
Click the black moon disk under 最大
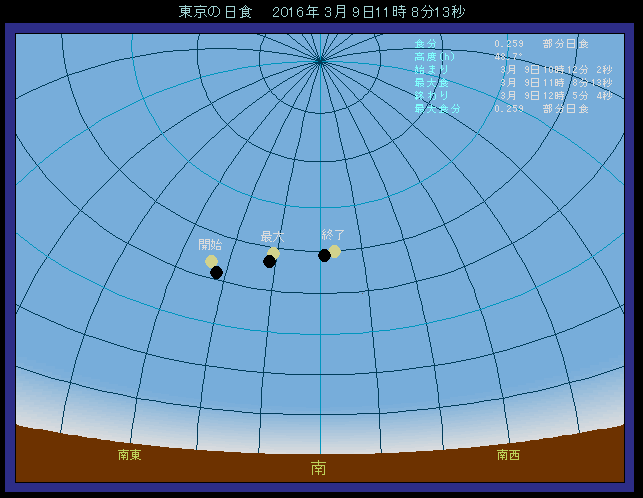[x=269, y=261]
